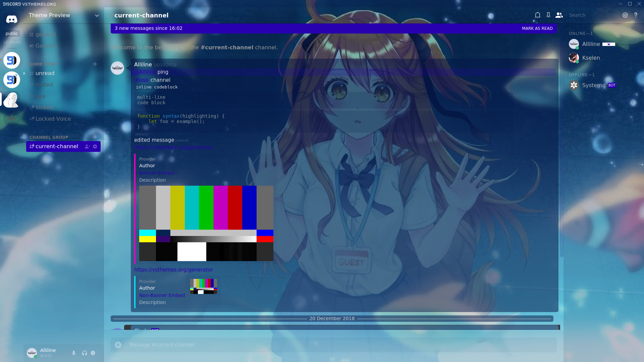Image resolution: width=644 pixels, height=362 pixels.
Task: Add a server with the plus icon
Action: [12, 118]
